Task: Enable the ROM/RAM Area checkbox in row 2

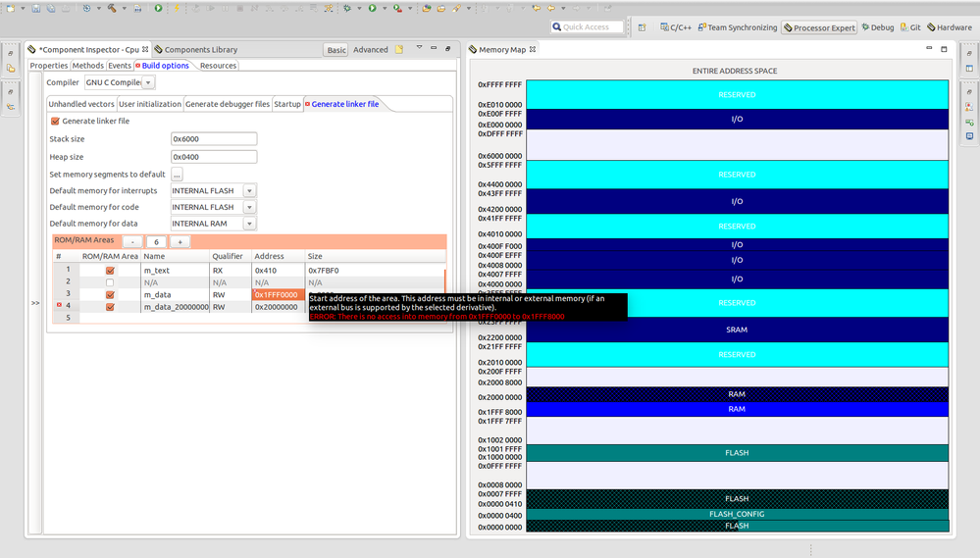Action: point(110,282)
